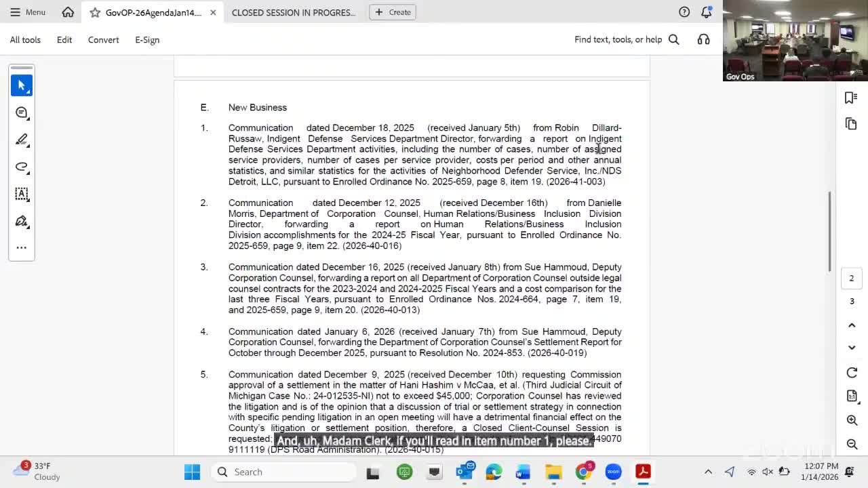Screen dimensions: 868x488
Task: Toggle actual size page view
Action: tap(852, 396)
